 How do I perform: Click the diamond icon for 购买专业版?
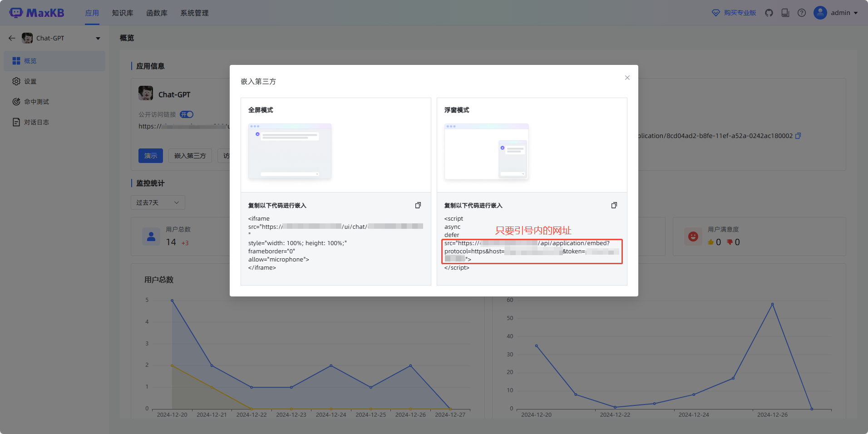pos(716,13)
